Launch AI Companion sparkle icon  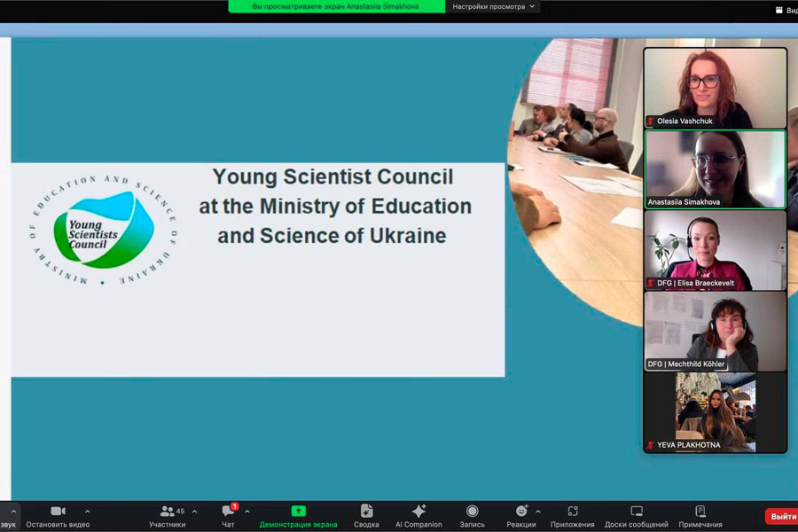[419, 511]
